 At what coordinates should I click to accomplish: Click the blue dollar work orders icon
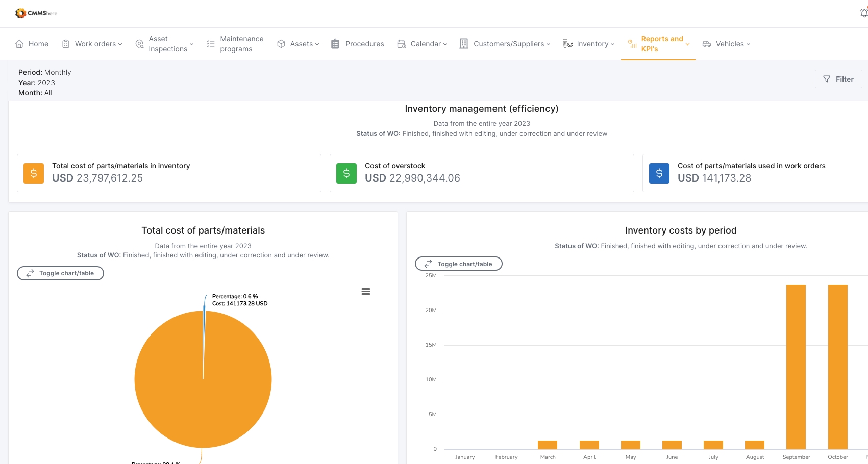coord(659,173)
